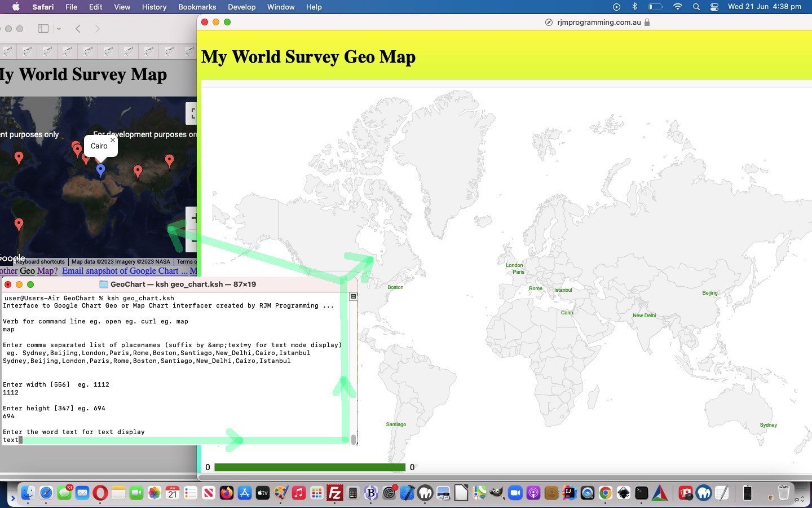Click the terminal window's vertical scrollbar

[354, 439]
